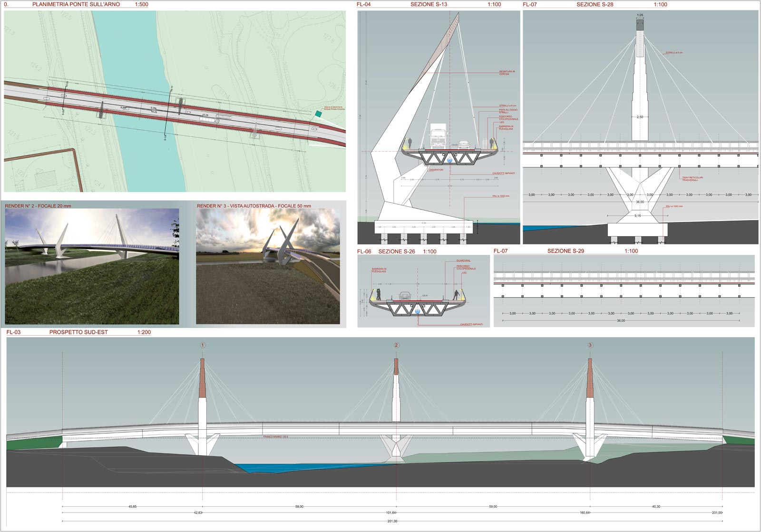Screen dimensions: 761x532
Task: Click the green collection tank square in plan
Action: tap(318, 113)
